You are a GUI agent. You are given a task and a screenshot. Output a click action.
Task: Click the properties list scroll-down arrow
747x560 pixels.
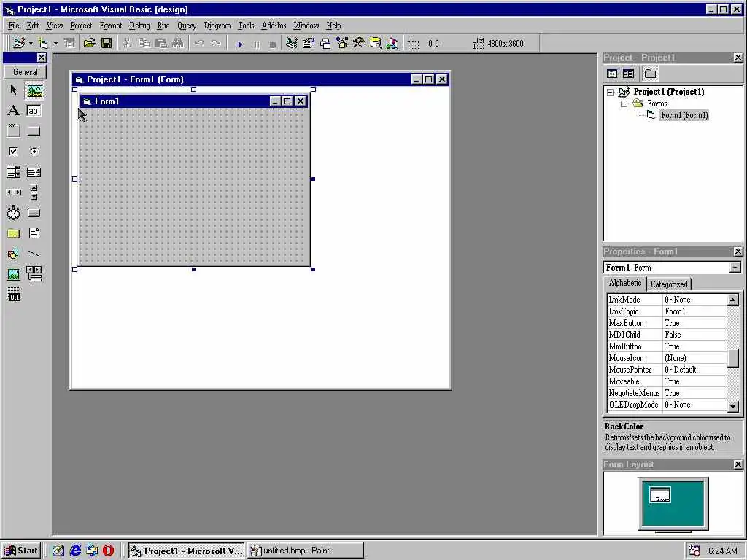(733, 406)
